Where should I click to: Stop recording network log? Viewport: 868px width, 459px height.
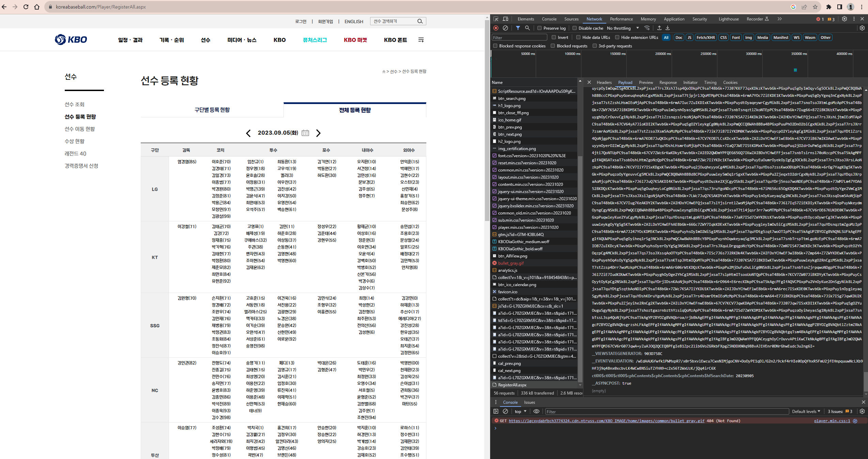click(x=496, y=28)
